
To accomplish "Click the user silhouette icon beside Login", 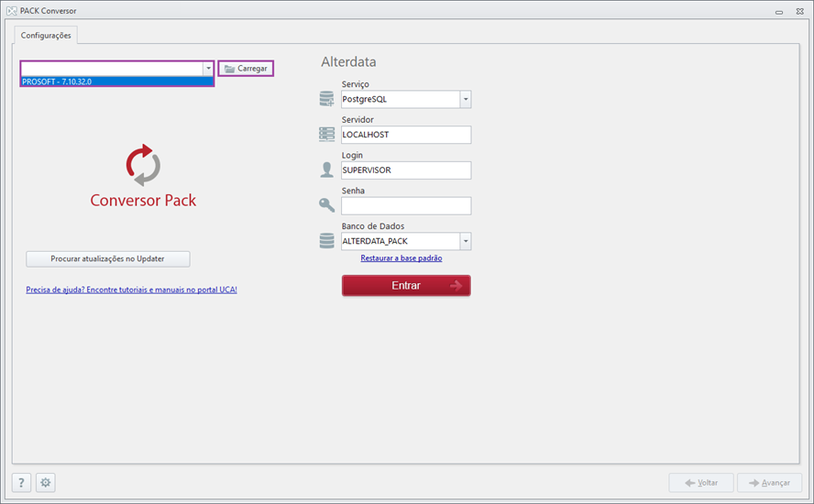I will [x=326, y=170].
